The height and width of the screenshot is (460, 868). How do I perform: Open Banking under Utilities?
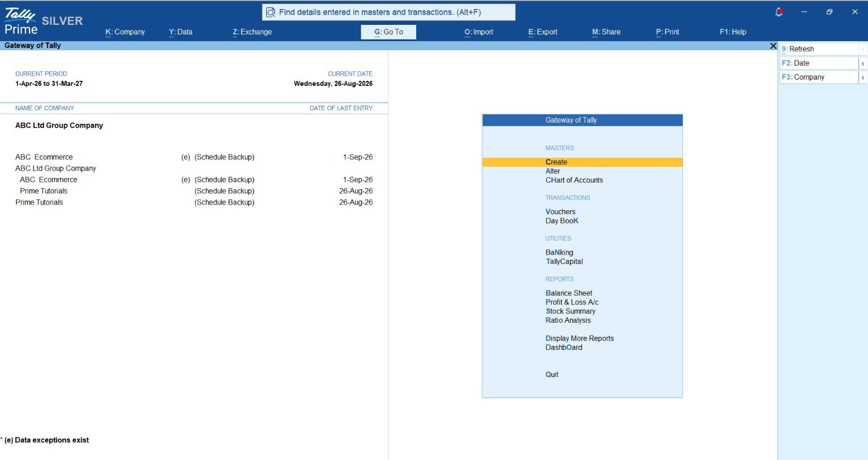pos(559,253)
